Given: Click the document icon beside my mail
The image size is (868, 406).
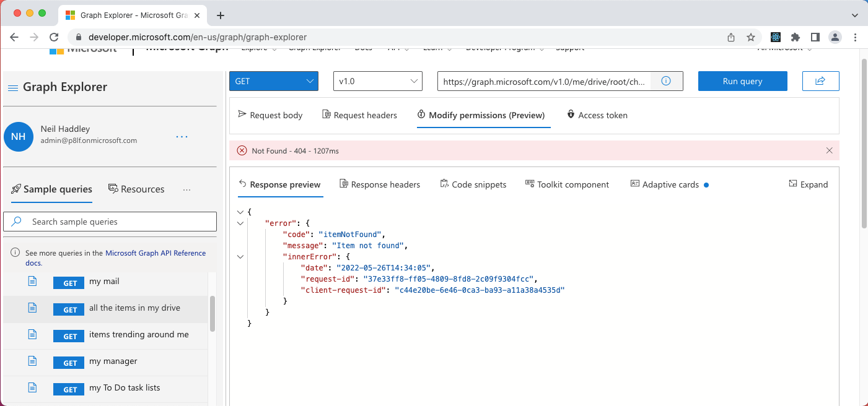Looking at the screenshot, I should (33, 282).
